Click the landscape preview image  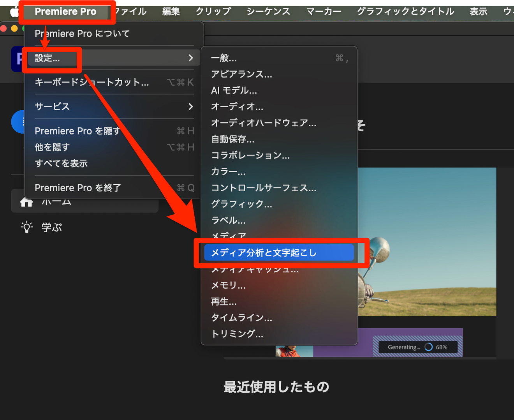click(427, 242)
